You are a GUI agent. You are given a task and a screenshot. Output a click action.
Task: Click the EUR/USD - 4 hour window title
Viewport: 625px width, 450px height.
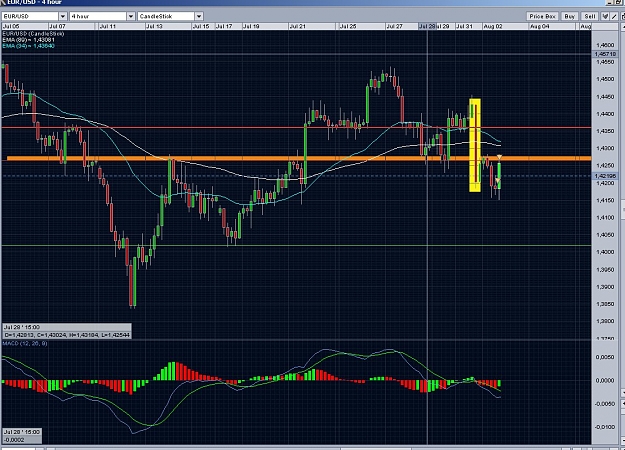pos(34,2)
